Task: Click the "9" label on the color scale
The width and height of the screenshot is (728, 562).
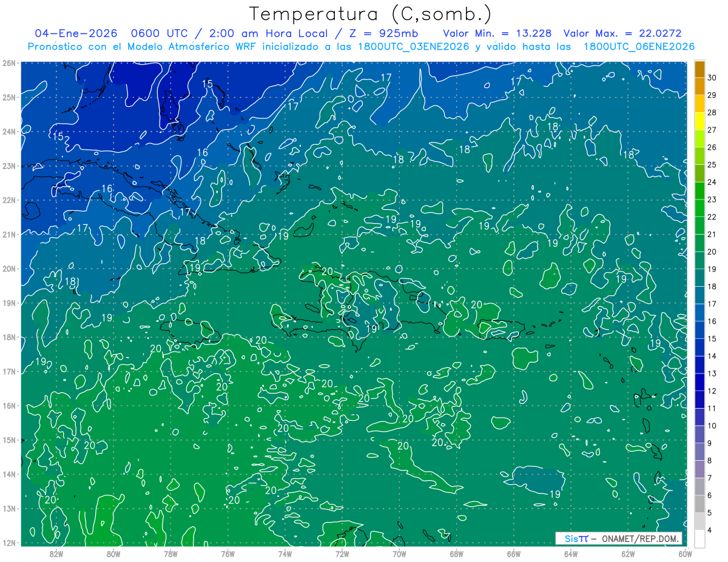Action: 710,443
